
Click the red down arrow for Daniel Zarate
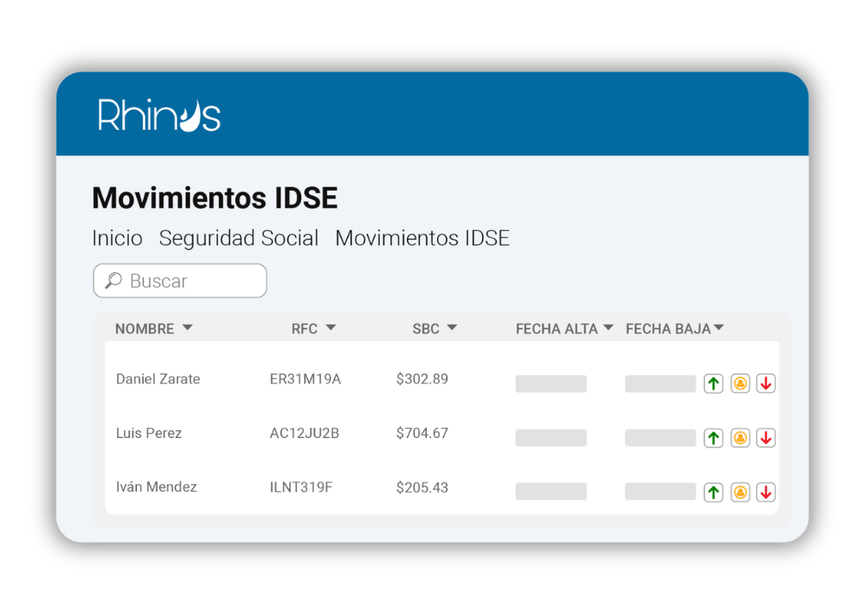[x=766, y=384]
